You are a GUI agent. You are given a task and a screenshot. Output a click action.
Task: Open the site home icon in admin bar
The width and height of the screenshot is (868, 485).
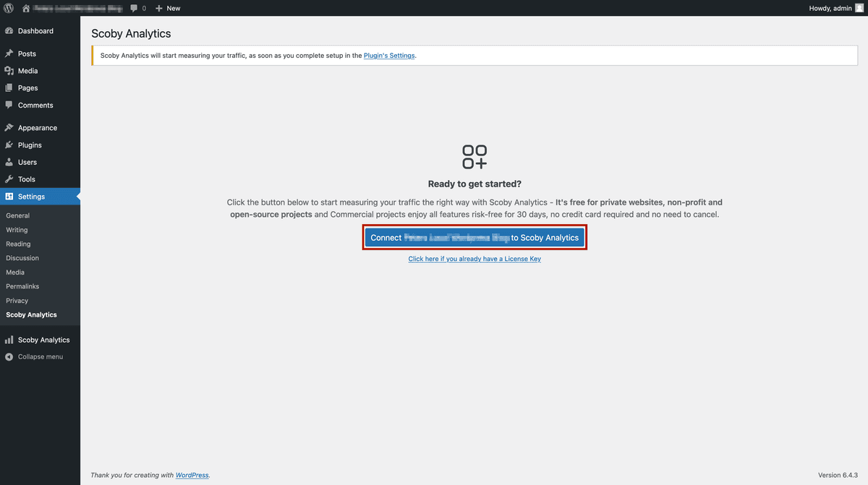coord(26,8)
